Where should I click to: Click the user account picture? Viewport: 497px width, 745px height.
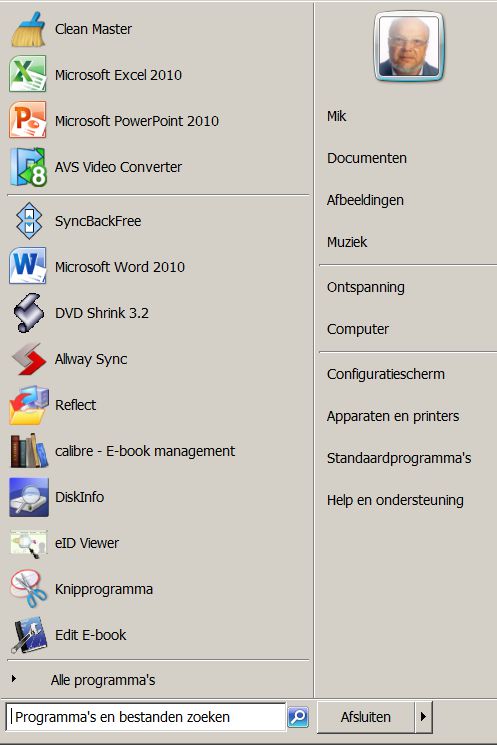(x=409, y=47)
